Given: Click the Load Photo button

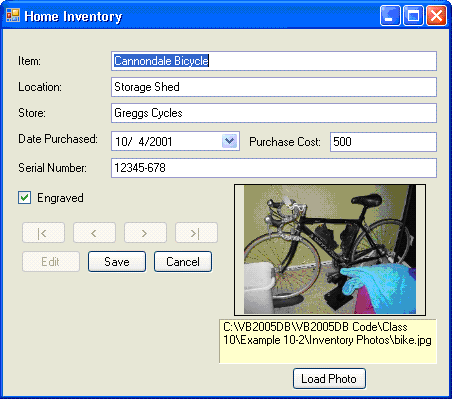Looking at the screenshot, I should tap(329, 379).
